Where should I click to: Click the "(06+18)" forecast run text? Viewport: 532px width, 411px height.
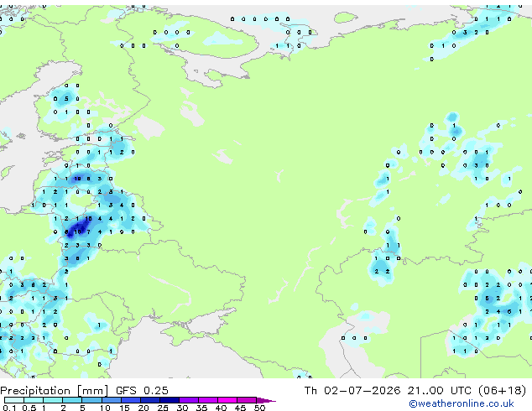click(502, 391)
